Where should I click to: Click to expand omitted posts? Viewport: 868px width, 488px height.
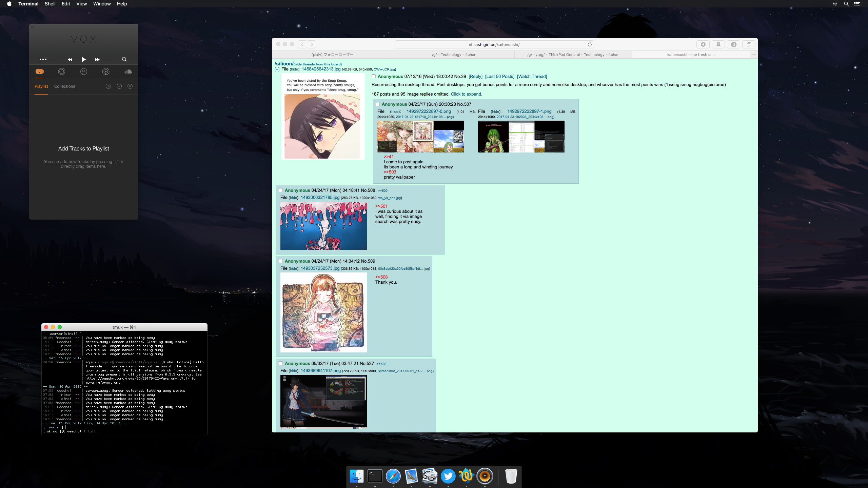coord(466,94)
